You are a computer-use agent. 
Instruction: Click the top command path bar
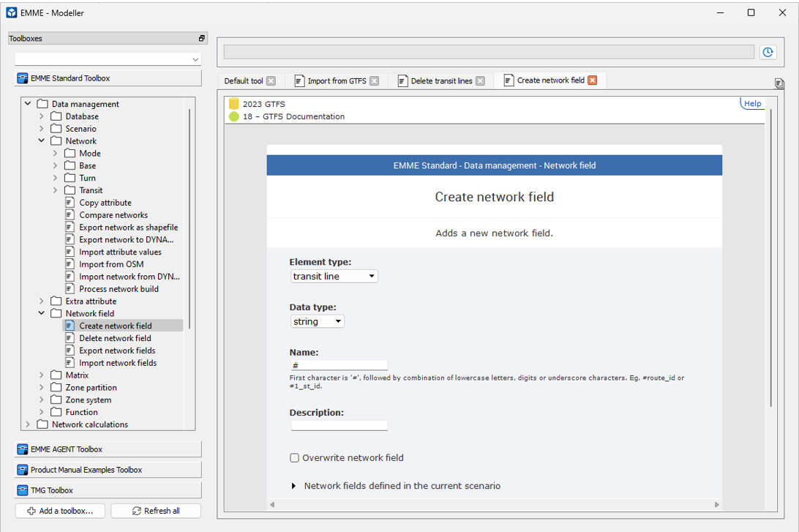(489, 52)
